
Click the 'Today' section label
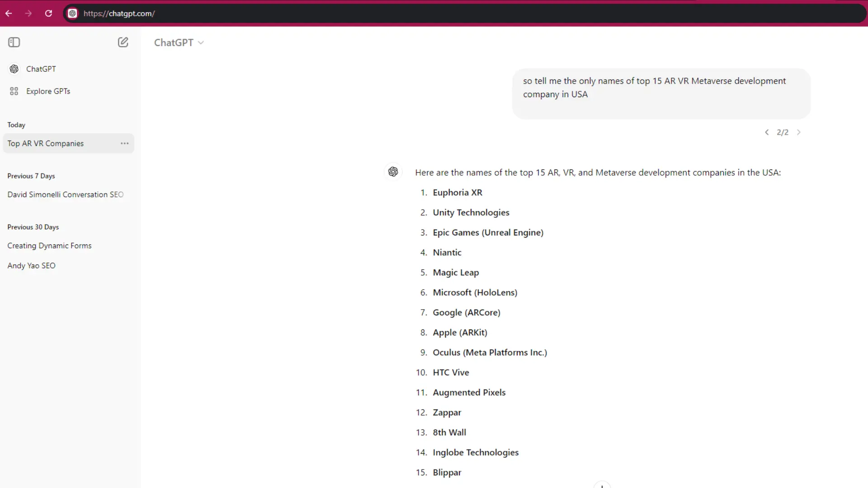pyautogui.click(x=16, y=125)
